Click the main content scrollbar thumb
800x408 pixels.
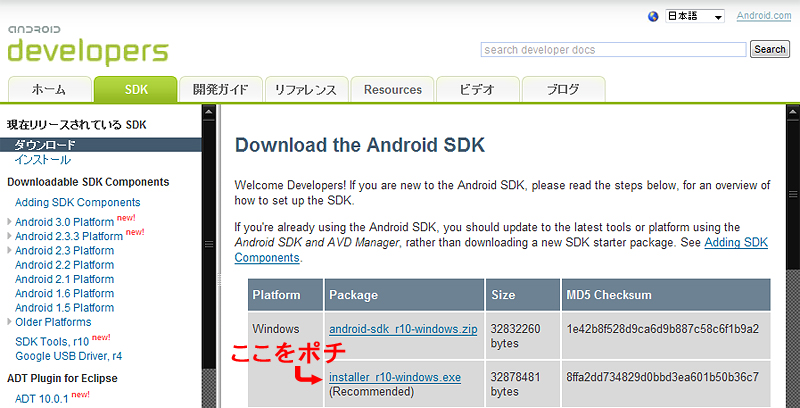point(793,194)
